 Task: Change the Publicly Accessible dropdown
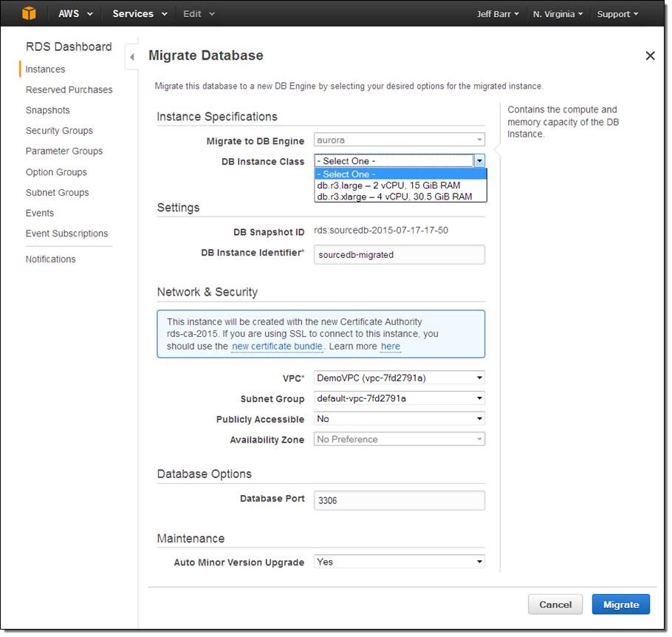coord(400,419)
